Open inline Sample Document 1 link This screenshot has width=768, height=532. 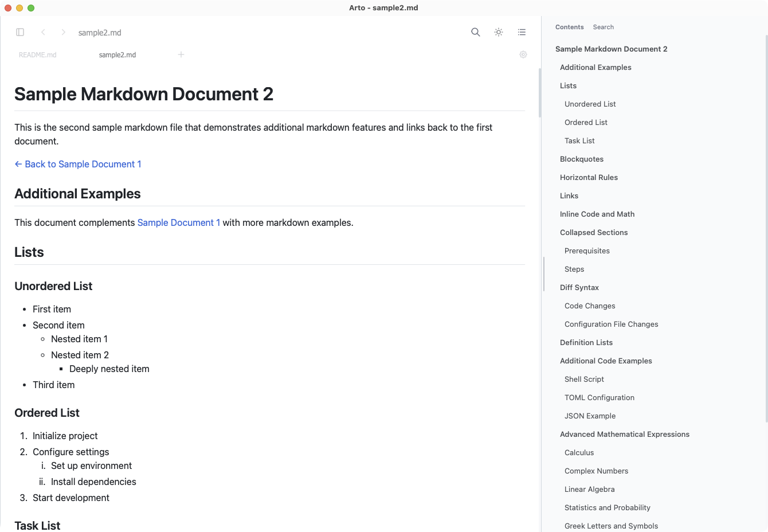[179, 222]
